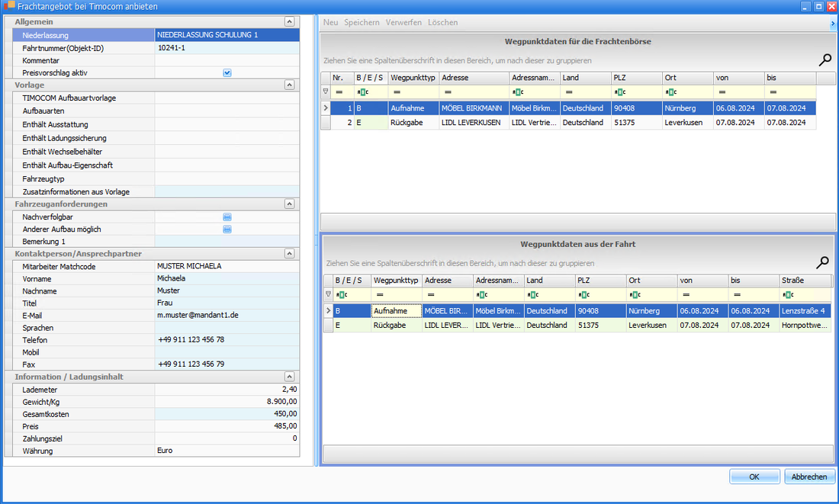Click the filter funnel icon in Fahrt grid
The image size is (839, 504).
click(328, 294)
